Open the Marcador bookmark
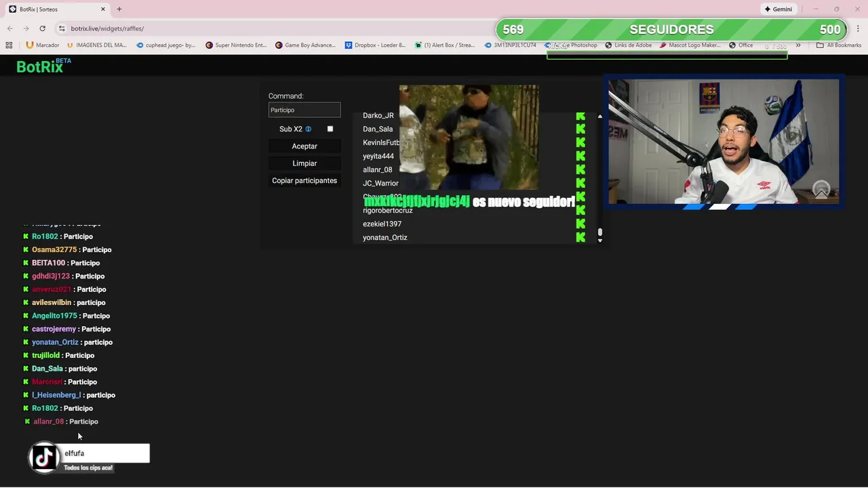868x488 pixels. coord(43,45)
